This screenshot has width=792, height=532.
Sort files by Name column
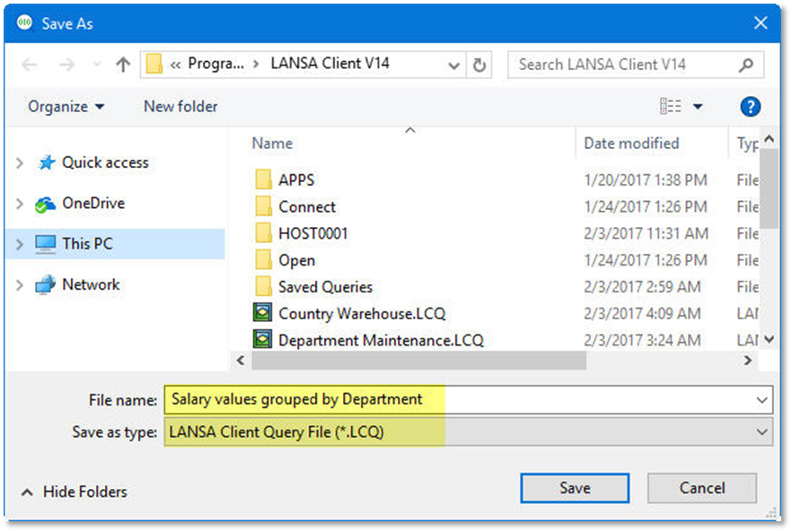tap(272, 144)
